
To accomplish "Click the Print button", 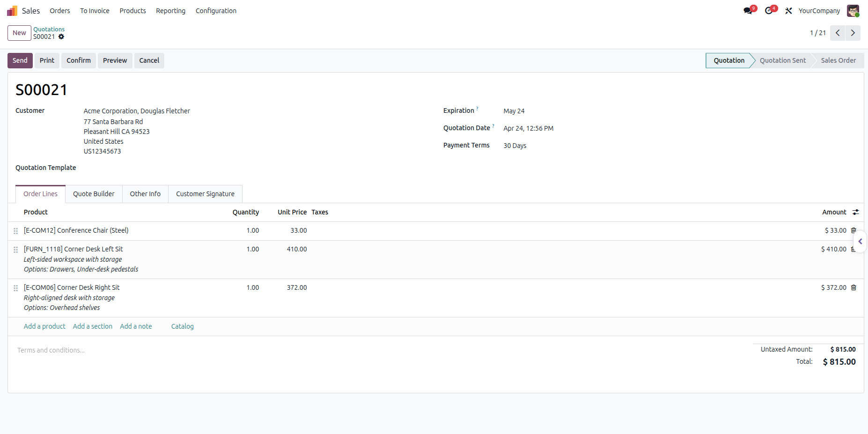I will click(x=47, y=60).
